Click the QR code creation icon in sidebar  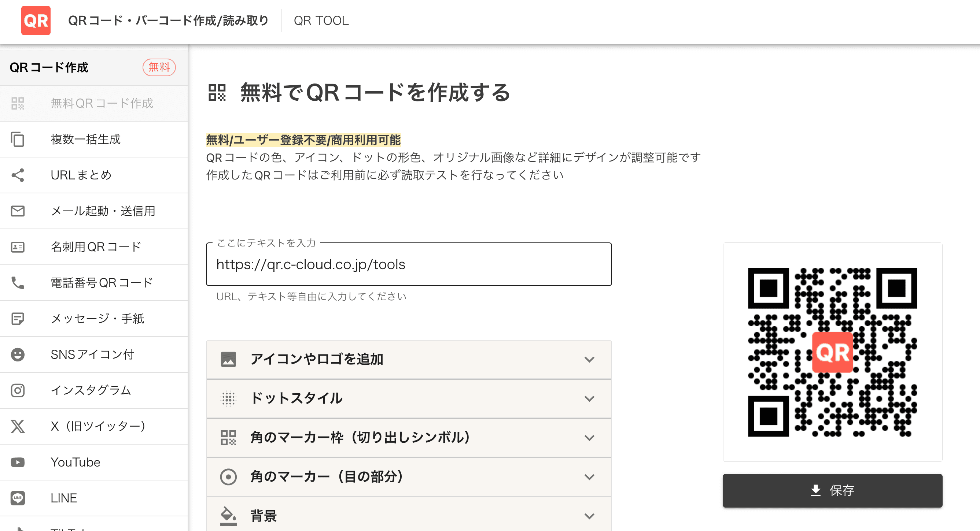click(18, 102)
